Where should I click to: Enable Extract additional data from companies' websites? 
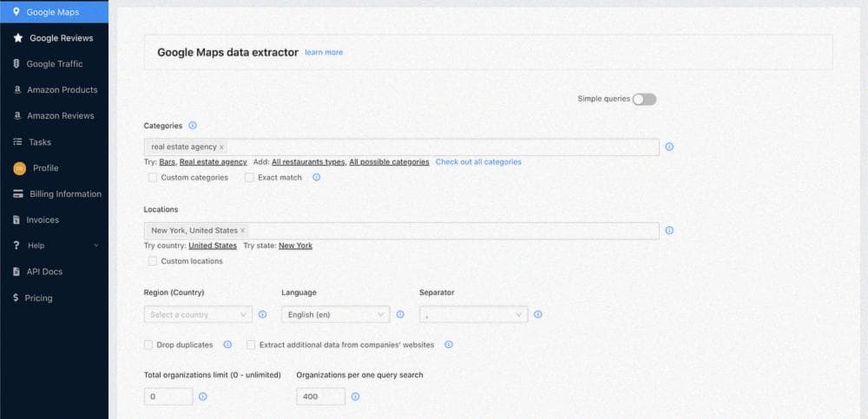251,345
